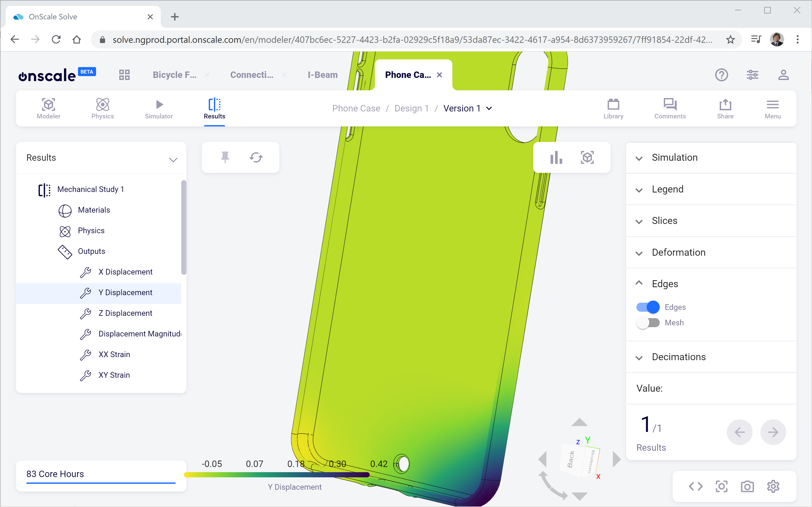Refresh the results visualization
Viewport: 812px width, 507px height.
tap(256, 157)
